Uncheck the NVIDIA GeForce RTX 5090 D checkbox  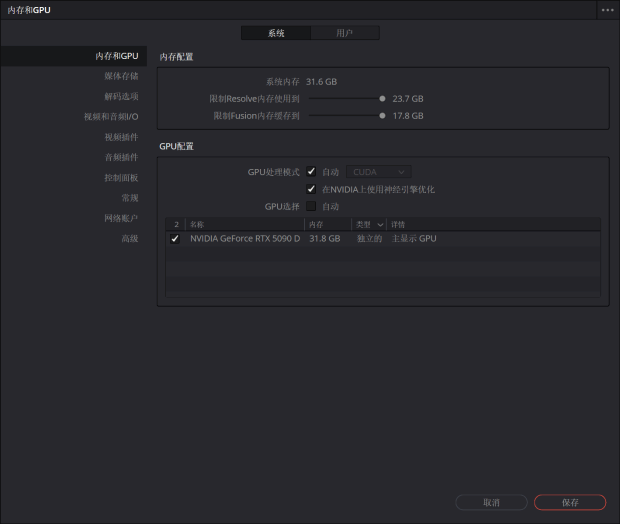[x=175, y=239]
